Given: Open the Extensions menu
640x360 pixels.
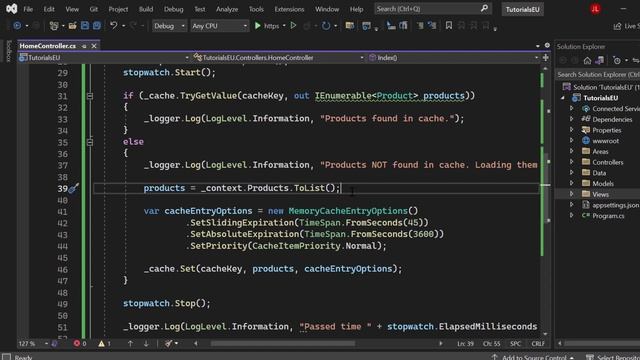Looking at the screenshot, I should pos(289,9).
